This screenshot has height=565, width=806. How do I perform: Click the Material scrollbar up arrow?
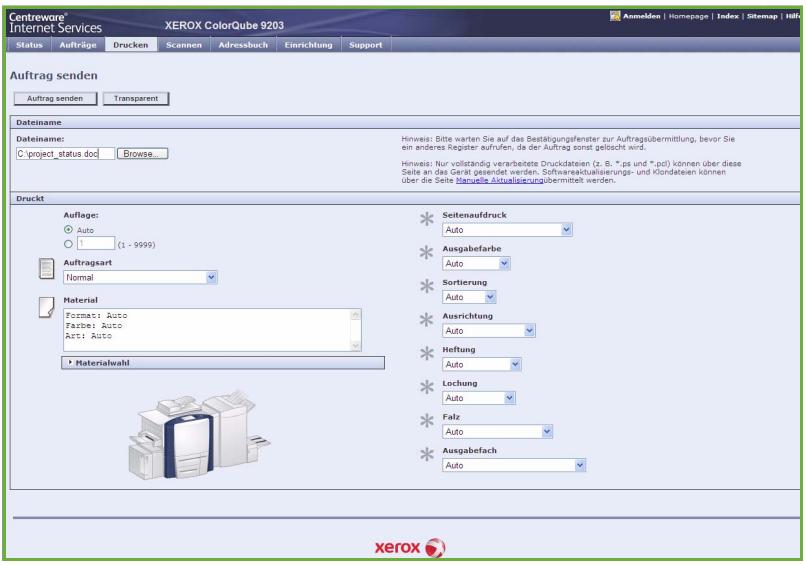(x=356, y=315)
